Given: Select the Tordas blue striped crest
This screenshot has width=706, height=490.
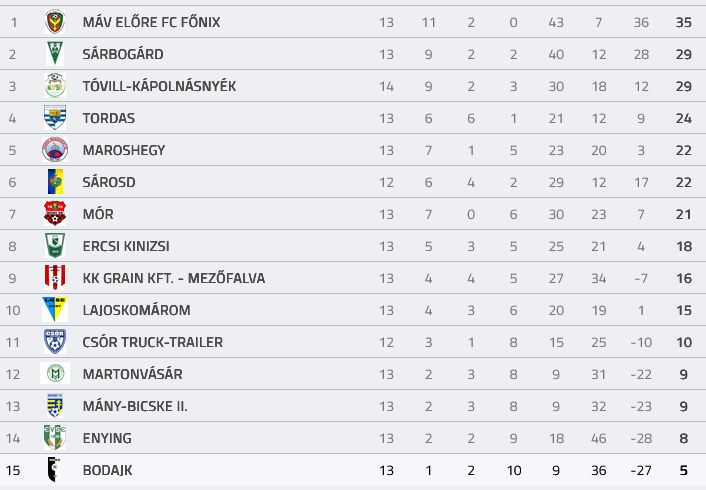Looking at the screenshot, I should point(55,118).
